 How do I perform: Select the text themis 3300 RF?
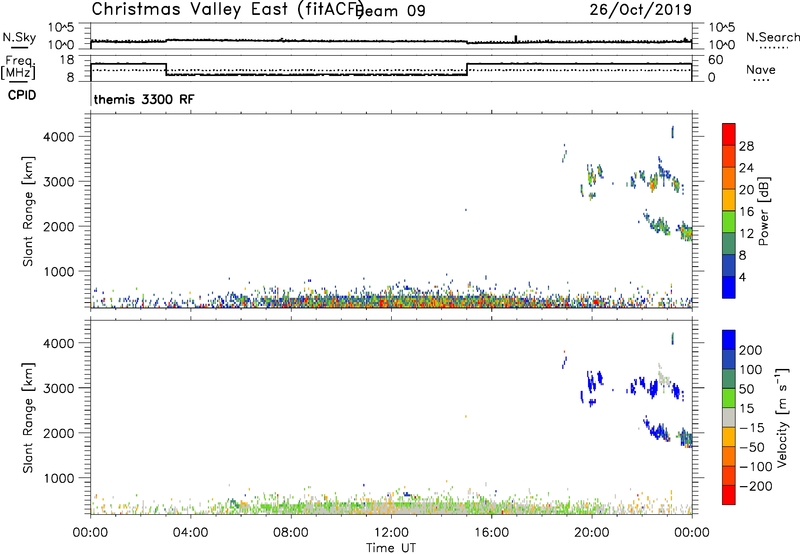pos(144,99)
